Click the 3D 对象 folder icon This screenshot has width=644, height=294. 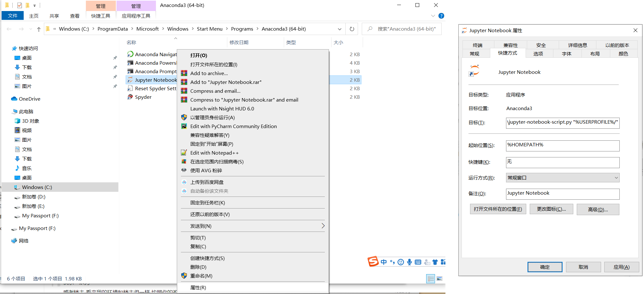coord(17,121)
